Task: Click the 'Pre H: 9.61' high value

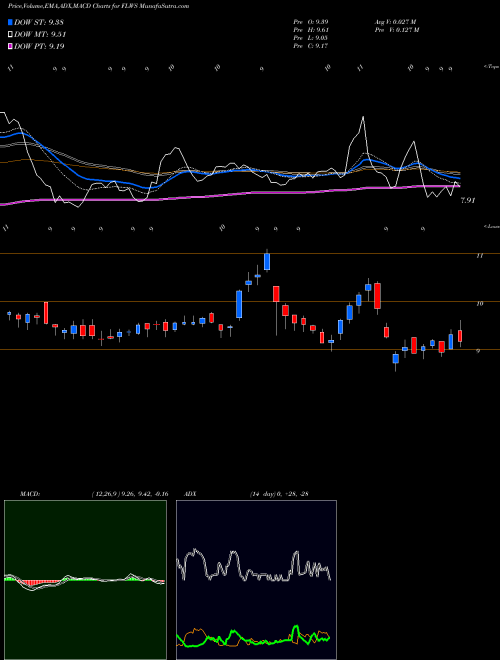Action: 311,30
